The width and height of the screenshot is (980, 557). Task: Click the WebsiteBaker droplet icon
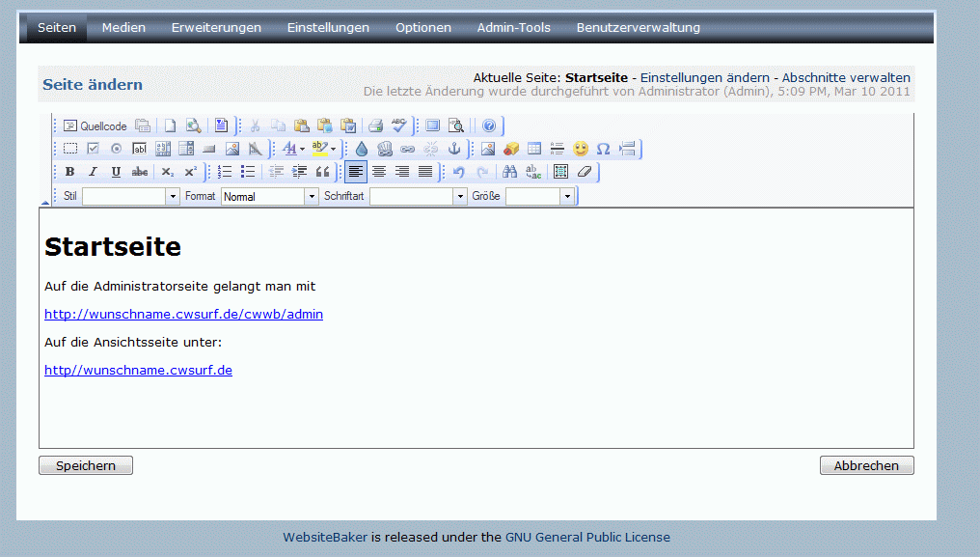(362, 149)
